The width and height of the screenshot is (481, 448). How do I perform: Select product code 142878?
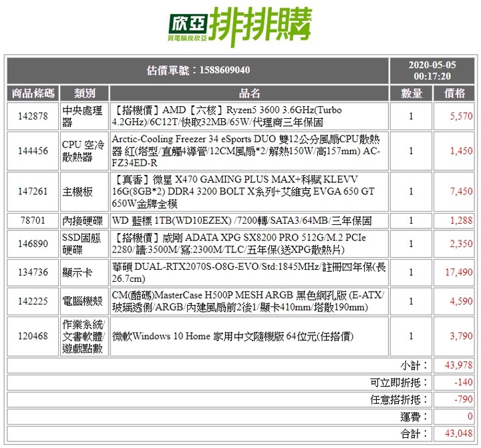[x=33, y=116]
